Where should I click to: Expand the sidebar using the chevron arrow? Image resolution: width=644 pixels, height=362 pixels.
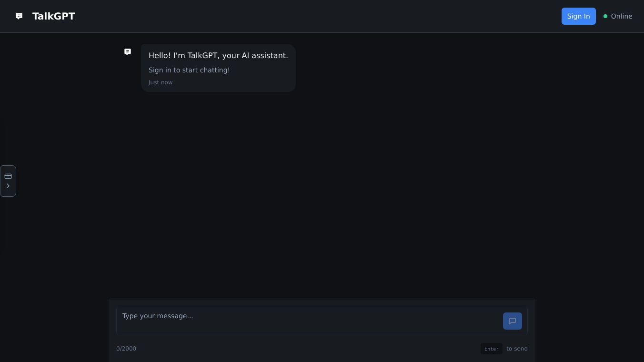click(8, 186)
